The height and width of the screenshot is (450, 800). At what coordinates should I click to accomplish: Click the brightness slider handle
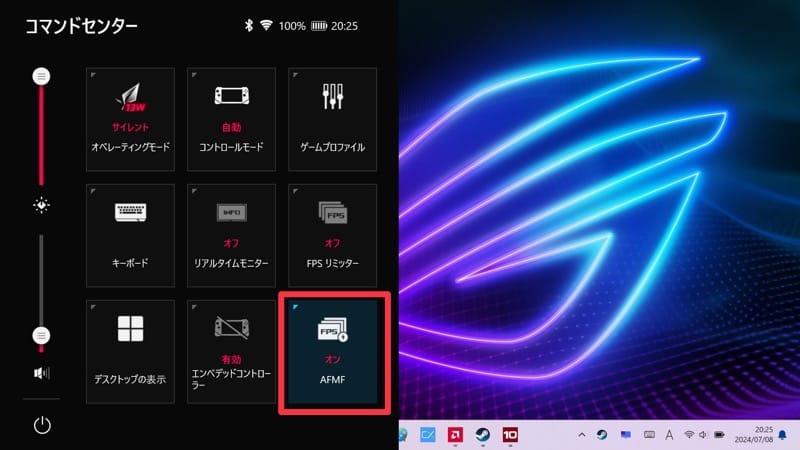coord(41,76)
